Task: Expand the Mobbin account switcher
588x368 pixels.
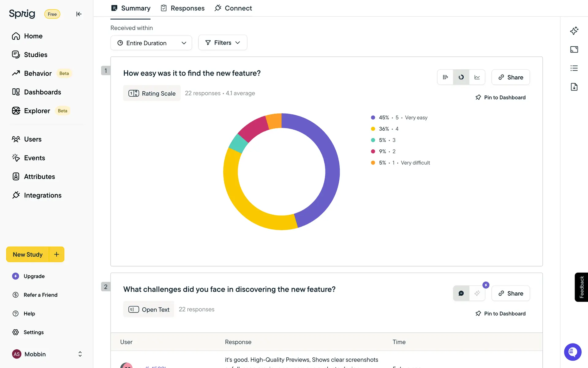Action: 80,354
